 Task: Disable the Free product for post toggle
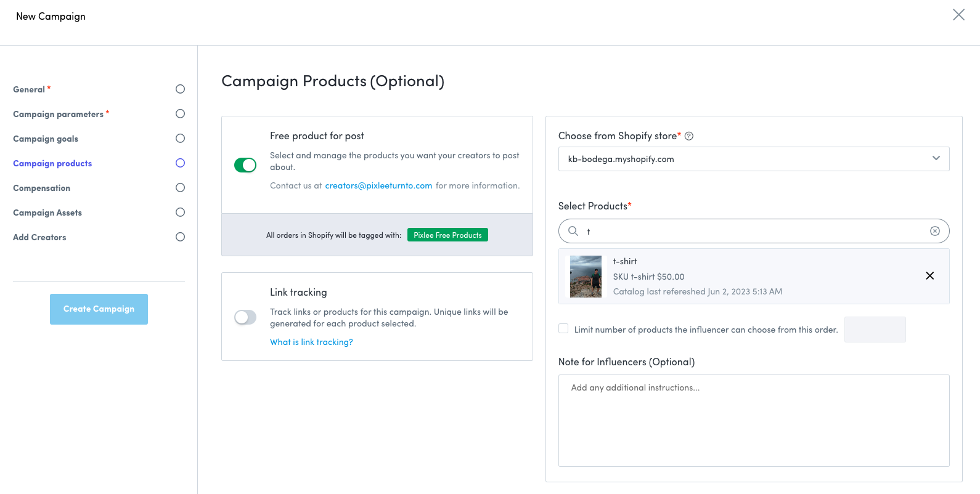245,165
